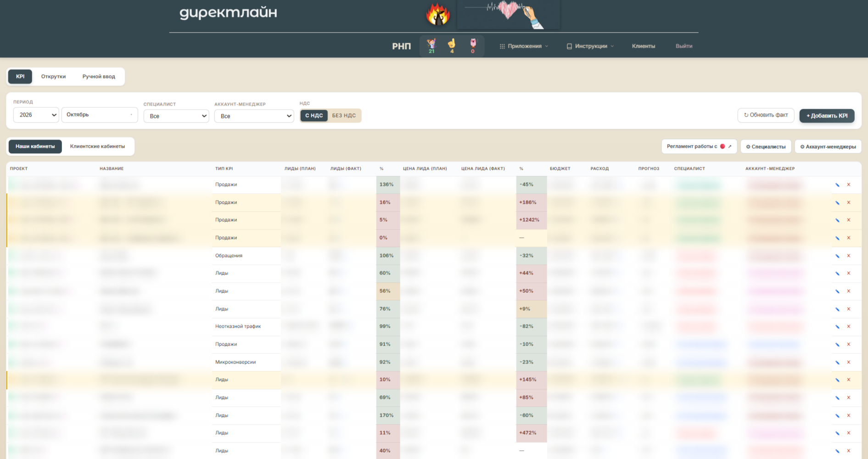This screenshot has height=459, width=868.
Task: Delete the Обращения row with X icon
Action: (x=849, y=256)
